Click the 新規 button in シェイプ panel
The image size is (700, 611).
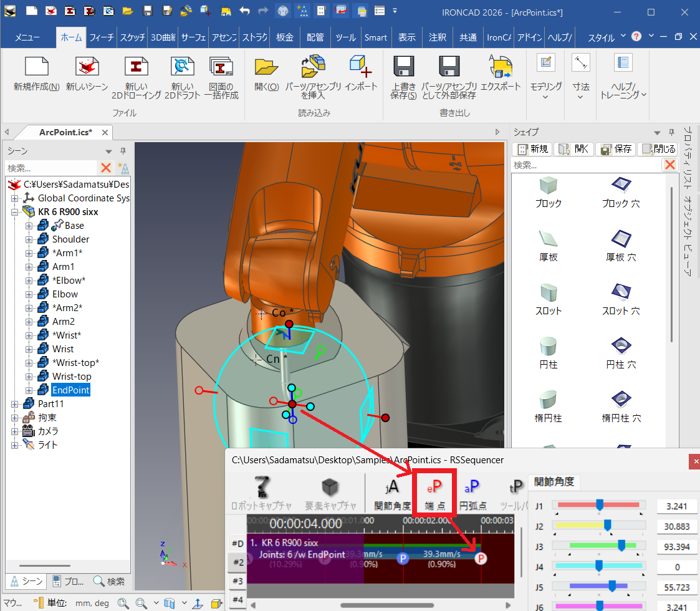(532, 149)
